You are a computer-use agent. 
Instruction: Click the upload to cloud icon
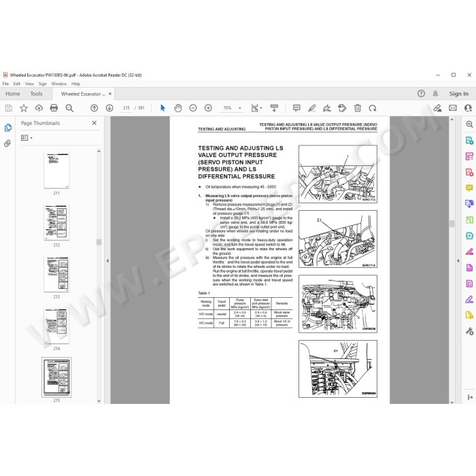click(x=39, y=108)
